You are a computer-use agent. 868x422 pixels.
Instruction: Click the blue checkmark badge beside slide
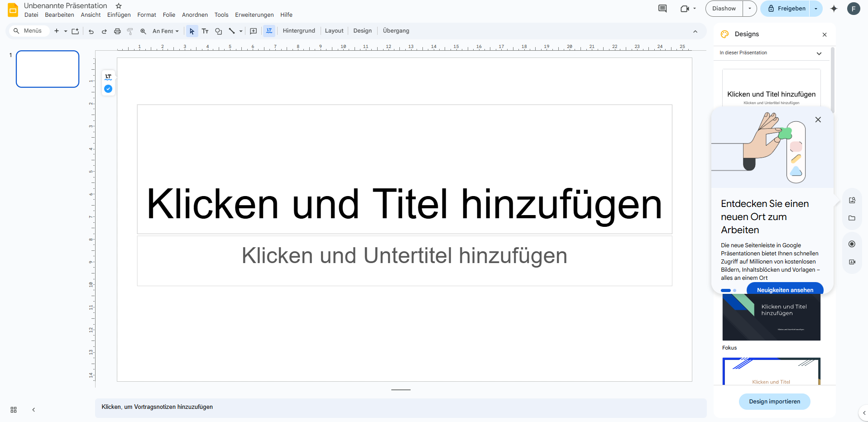pyautogui.click(x=108, y=89)
